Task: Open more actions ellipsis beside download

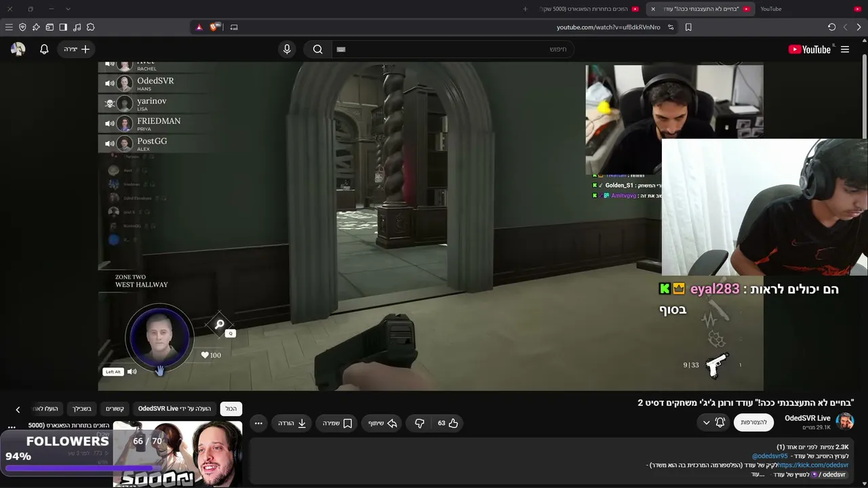Action: pos(258,423)
